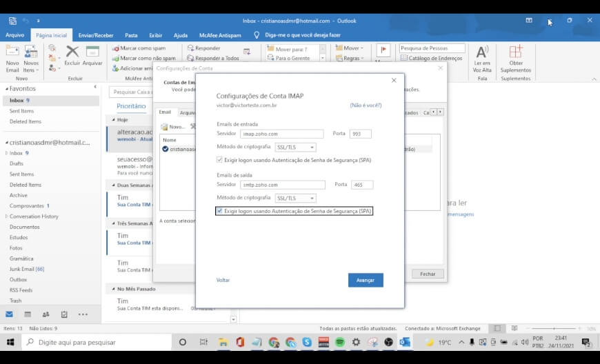Open outgoing Método de criptografia dropdown
The image size is (600, 364).
pos(295,199)
